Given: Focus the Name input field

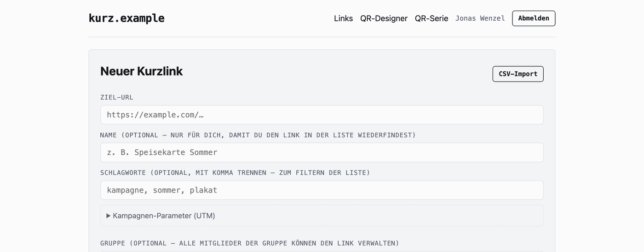Looking at the screenshot, I should click(322, 152).
